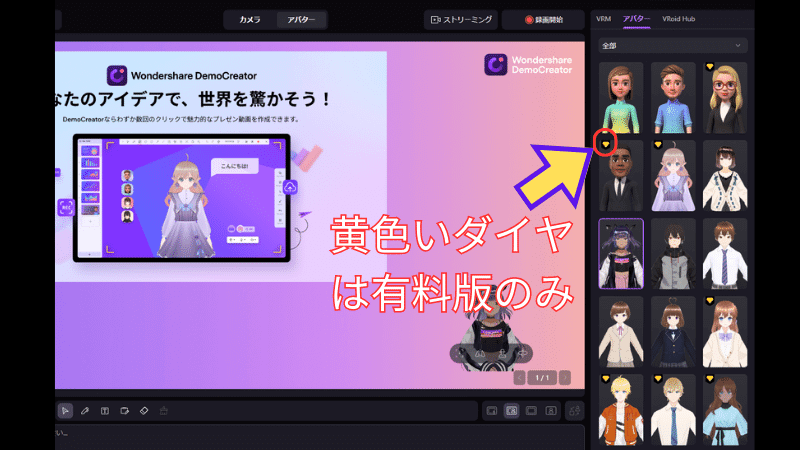Select the schoolgirl avatar in navy uniform
Screen dimensions: 800x450
tap(673, 332)
